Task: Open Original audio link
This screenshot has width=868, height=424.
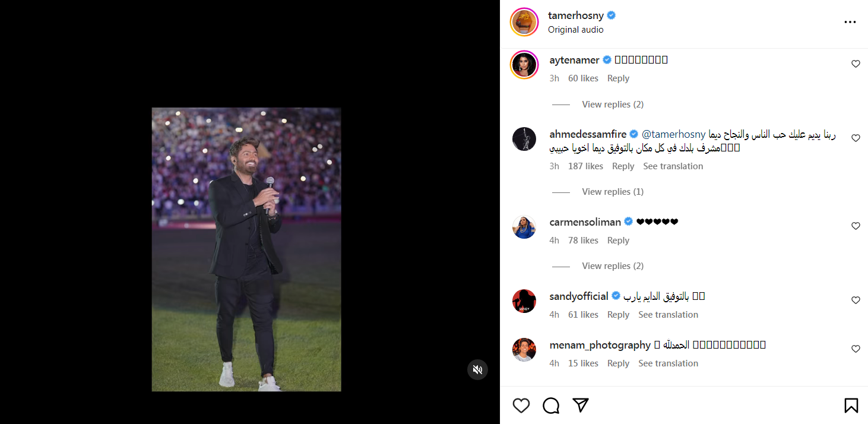Action: [575, 30]
